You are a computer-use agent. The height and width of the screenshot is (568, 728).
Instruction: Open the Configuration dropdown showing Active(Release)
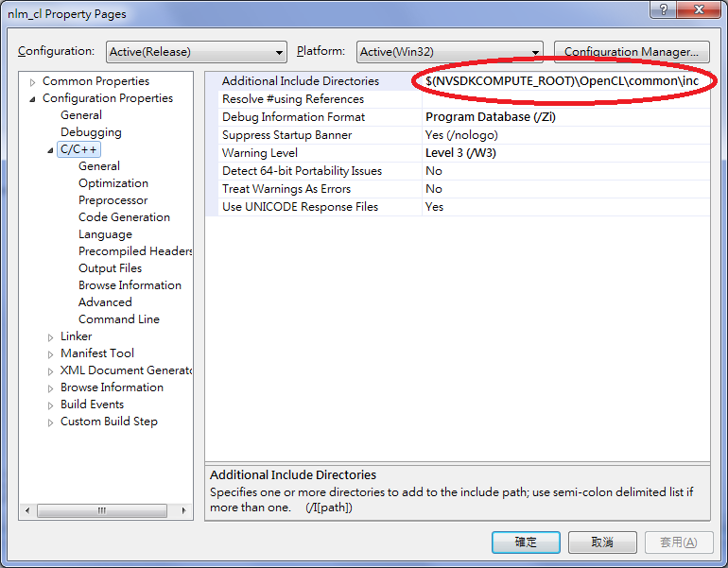[x=197, y=52]
